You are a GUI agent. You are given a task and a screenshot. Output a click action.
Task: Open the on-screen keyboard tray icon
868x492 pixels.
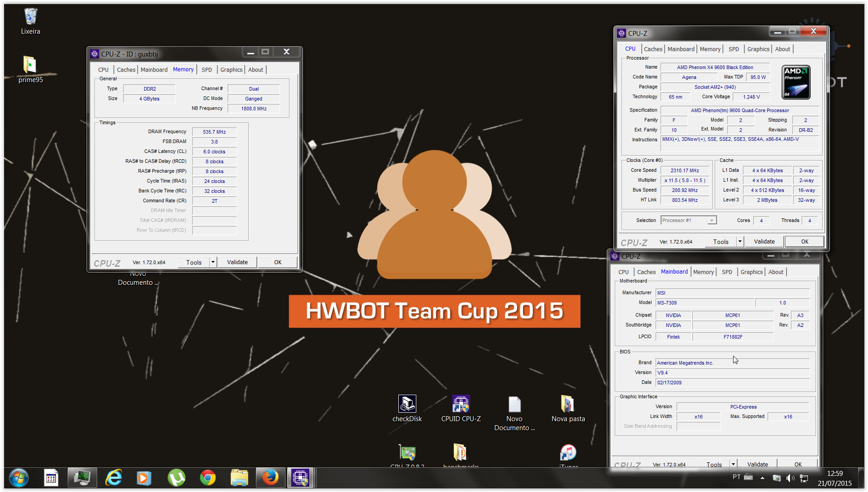[748, 477]
